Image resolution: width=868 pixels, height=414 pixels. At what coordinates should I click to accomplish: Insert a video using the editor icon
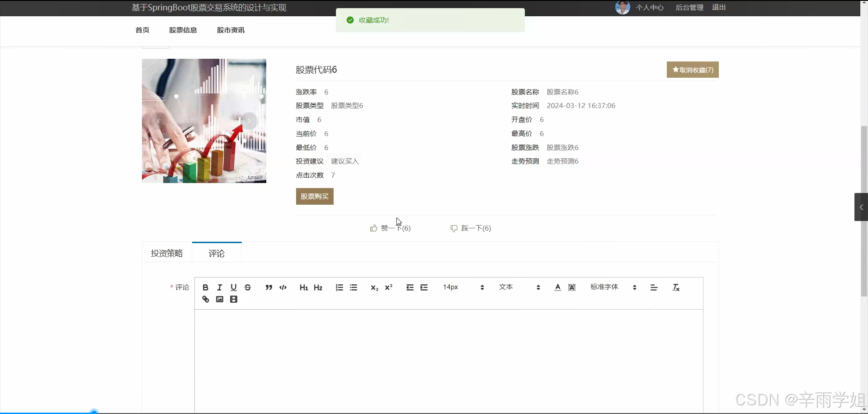[233, 299]
